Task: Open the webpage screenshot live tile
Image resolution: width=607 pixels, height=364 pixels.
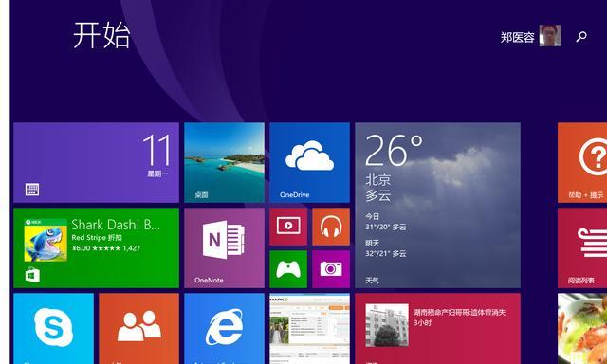Action: click(x=309, y=328)
